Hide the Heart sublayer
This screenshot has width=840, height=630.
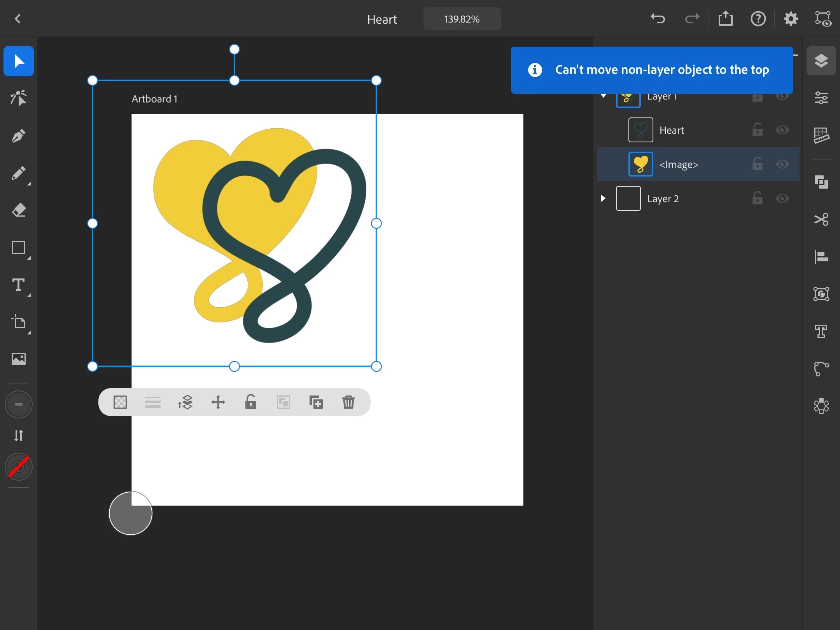pos(782,130)
